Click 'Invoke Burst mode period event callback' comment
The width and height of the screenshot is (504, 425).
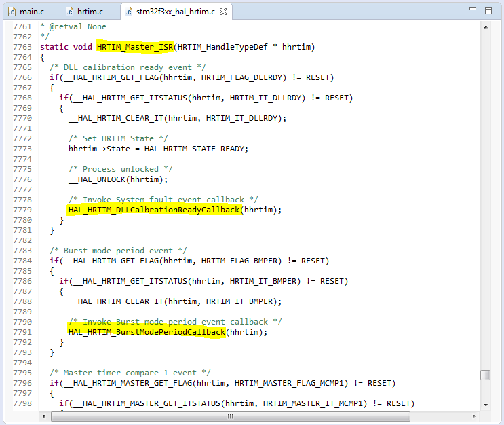(x=175, y=322)
